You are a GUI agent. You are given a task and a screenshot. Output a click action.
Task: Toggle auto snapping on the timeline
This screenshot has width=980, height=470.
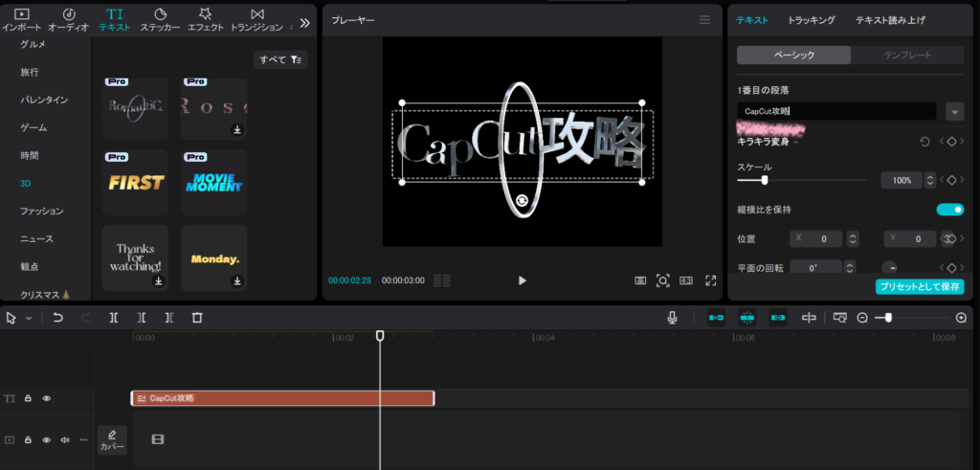pos(747,318)
